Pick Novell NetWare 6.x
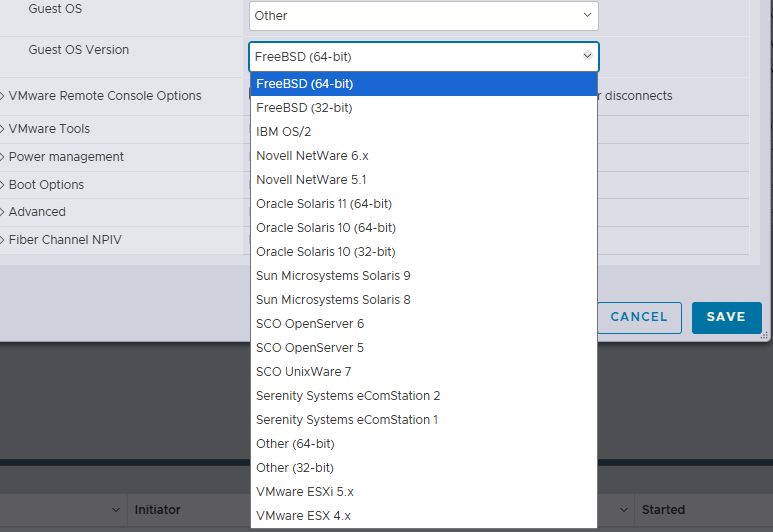773x532 pixels. point(424,156)
